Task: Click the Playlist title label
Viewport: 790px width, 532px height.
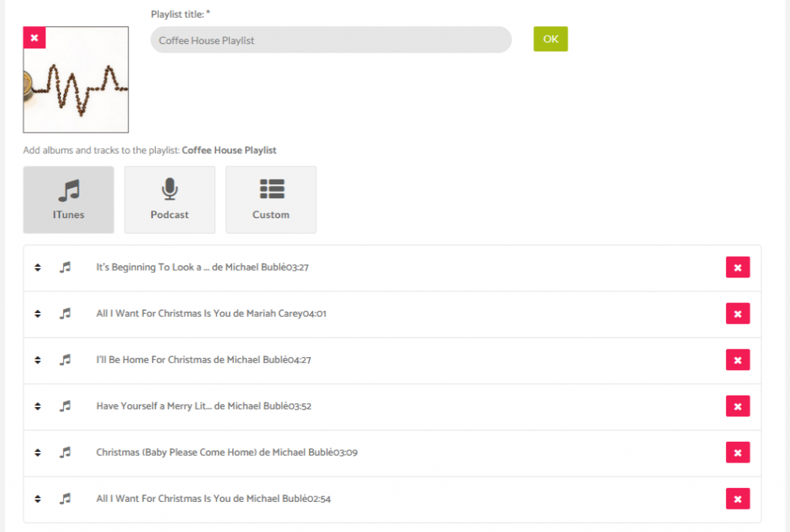Action: pyautogui.click(x=181, y=14)
